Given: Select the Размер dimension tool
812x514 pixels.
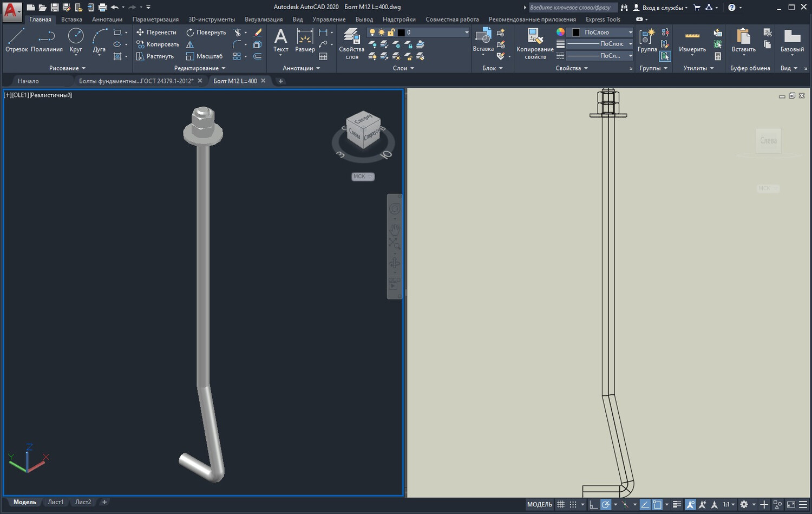Looking at the screenshot, I should tap(305, 41).
